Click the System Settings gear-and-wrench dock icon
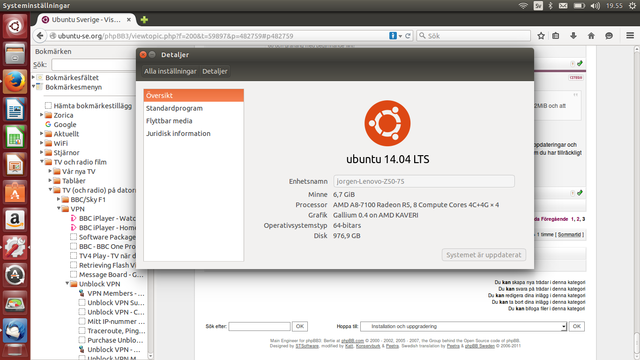 tap(15, 248)
